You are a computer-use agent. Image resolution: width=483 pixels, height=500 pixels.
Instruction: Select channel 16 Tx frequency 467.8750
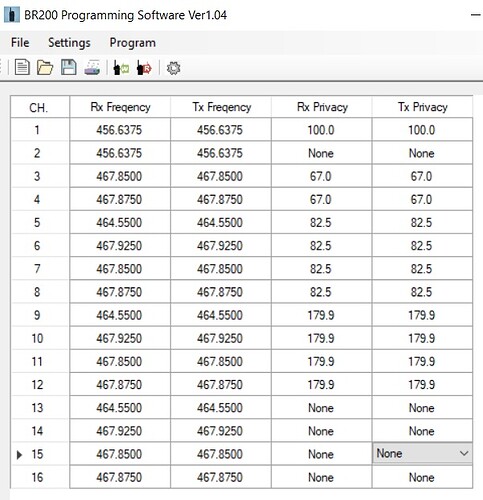pyautogui.click(x=221, y=477)
